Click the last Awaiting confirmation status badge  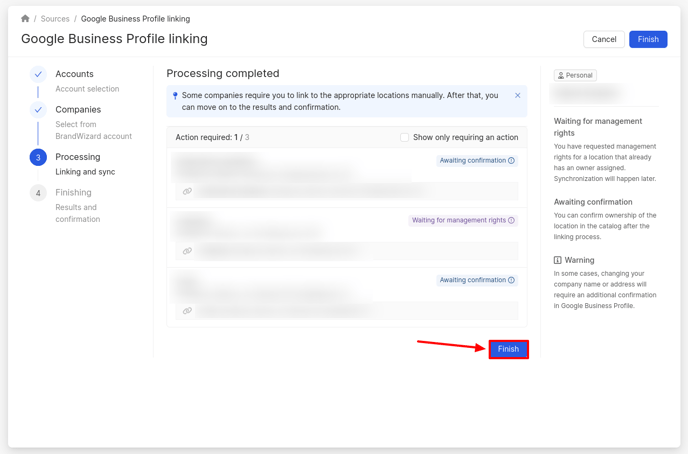tap(477, 280)
